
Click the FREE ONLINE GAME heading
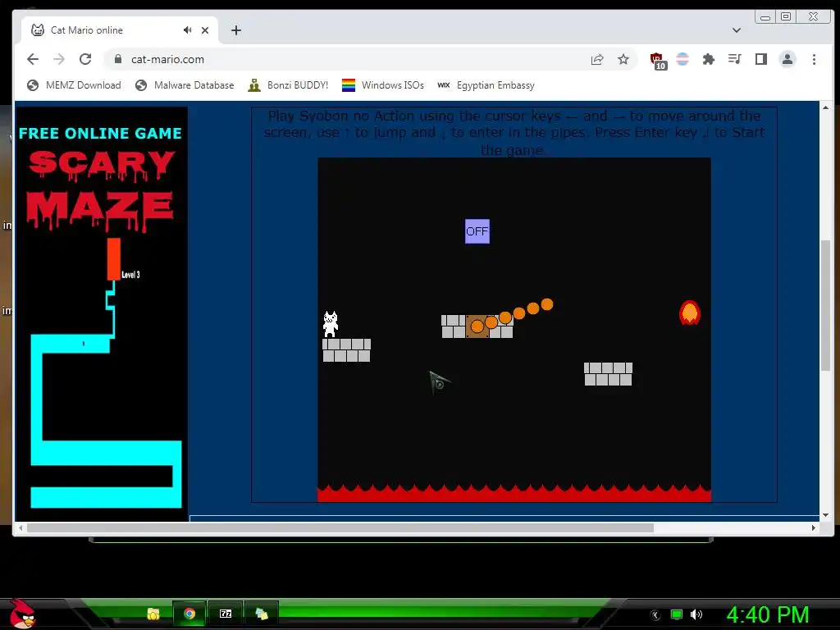click(100, 134)
